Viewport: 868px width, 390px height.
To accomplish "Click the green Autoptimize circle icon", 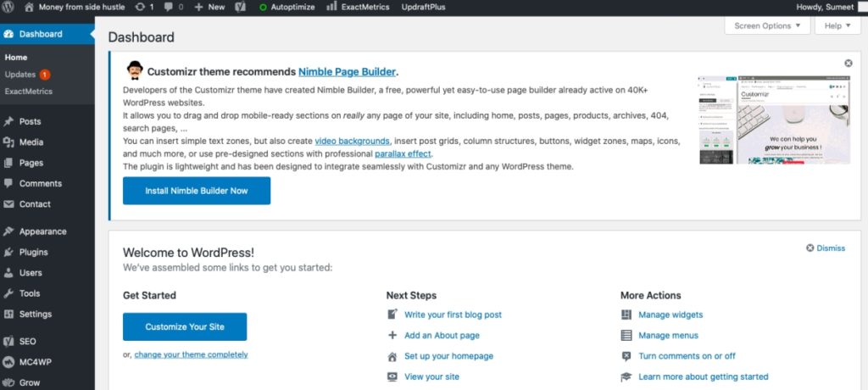I will [263, 7].
